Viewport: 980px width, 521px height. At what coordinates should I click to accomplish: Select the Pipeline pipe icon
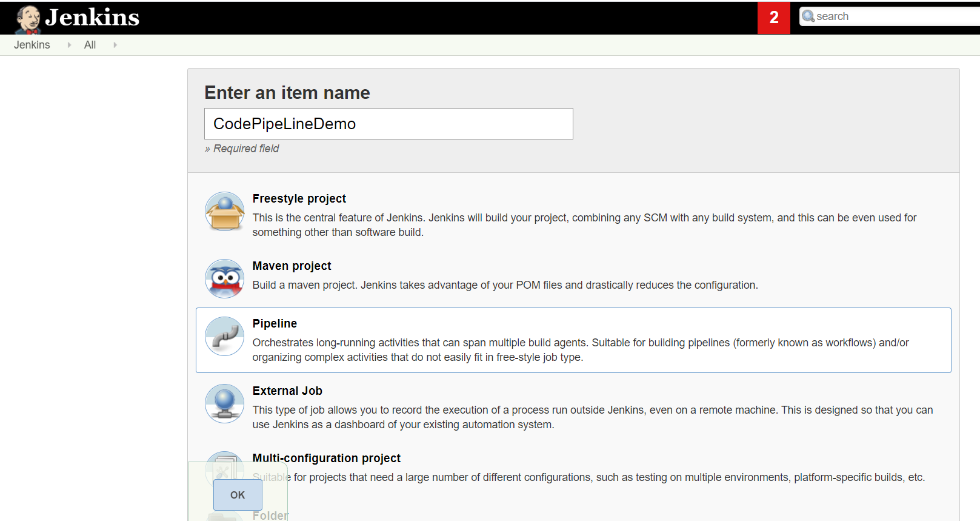224,336
